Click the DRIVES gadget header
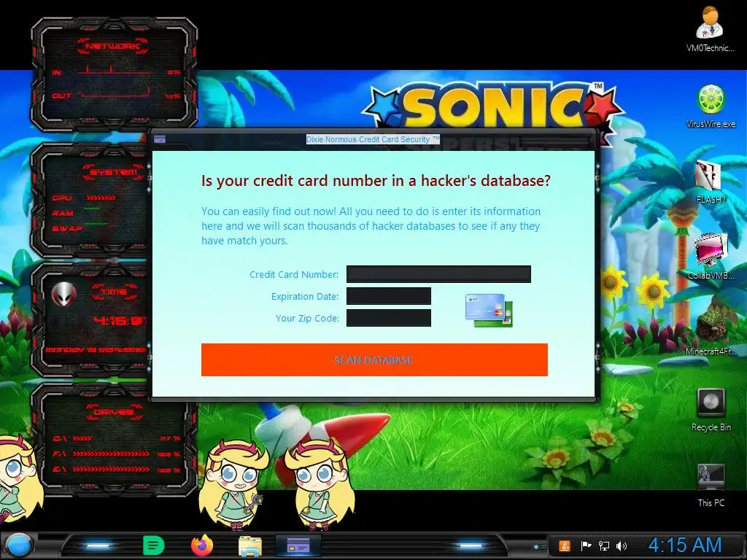The width and height of the screenshot is (747, 560). [x=115, y=412]
